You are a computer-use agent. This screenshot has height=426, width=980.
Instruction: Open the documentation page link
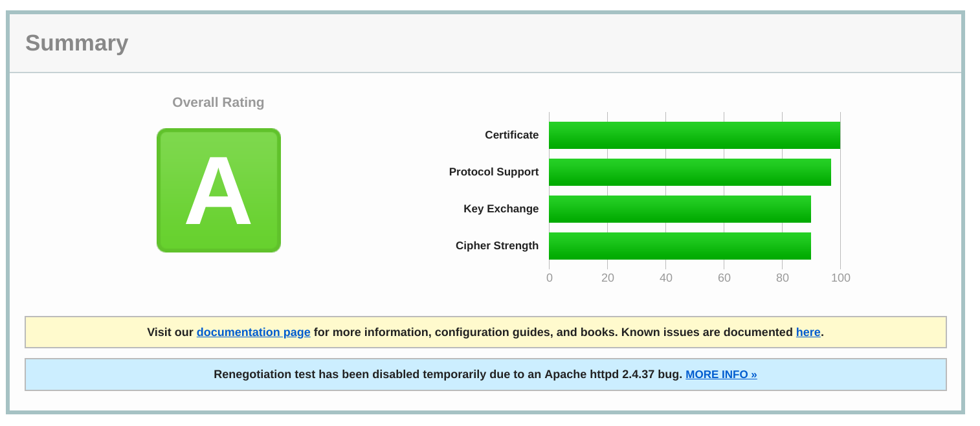pos(254,332)
